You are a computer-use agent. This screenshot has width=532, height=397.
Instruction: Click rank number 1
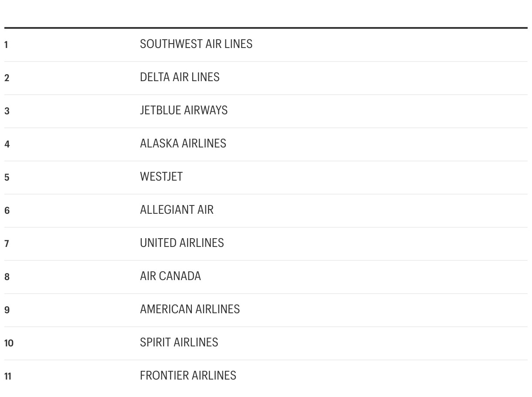[x=6, y=44]
